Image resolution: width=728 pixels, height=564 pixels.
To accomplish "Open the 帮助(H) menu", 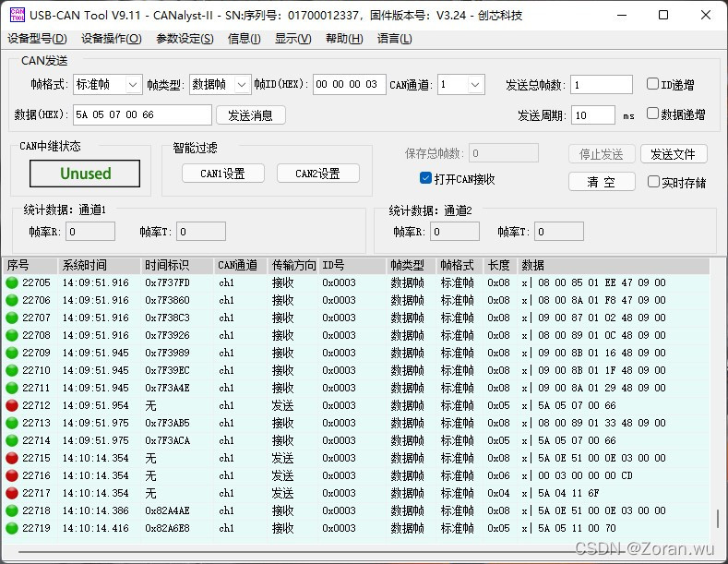I will (x=344, y=39).
